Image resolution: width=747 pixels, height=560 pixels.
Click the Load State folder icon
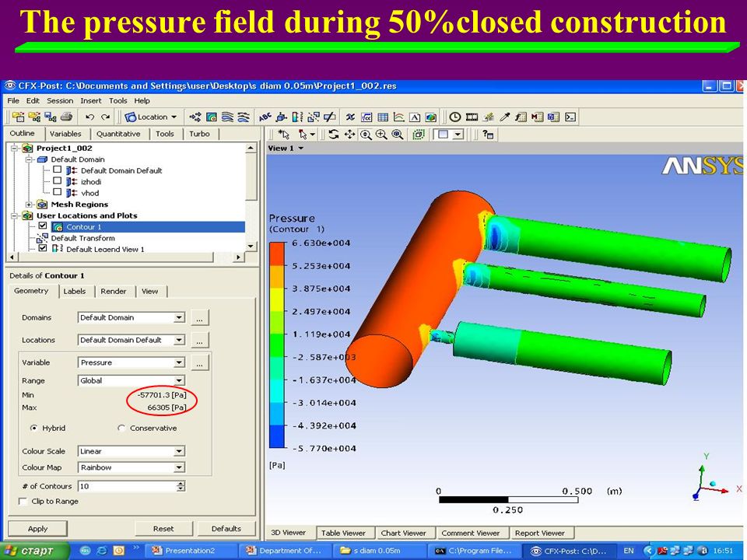(x=34, y=117)
